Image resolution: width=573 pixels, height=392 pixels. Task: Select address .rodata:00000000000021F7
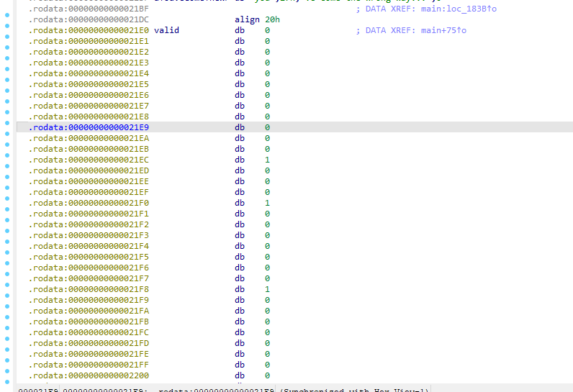pyautogui.click(x=89, y=278)
